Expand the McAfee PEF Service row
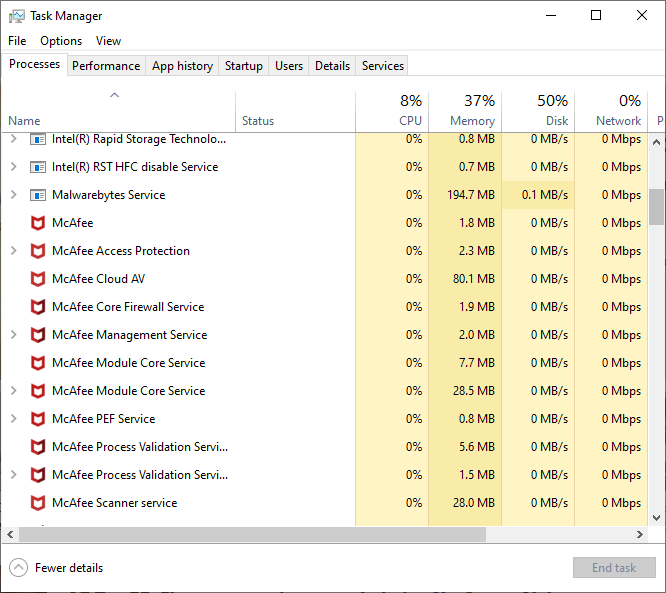The image size is (666, 593). point(14,419)
